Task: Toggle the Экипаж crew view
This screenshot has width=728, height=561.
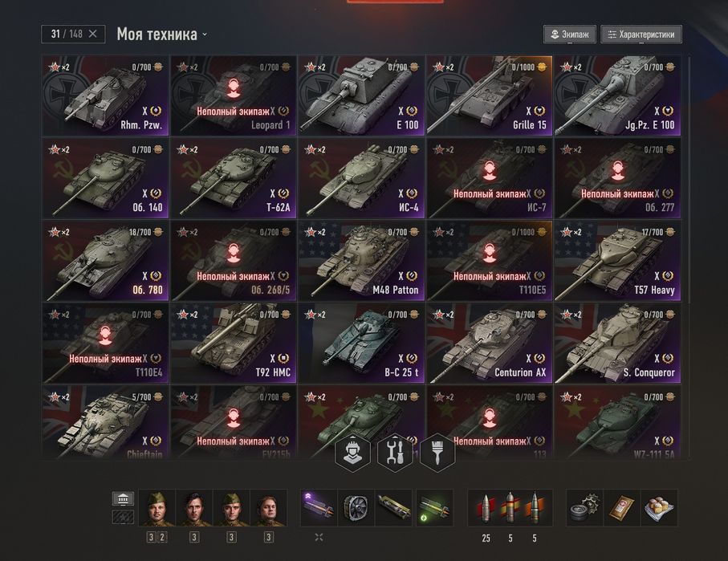Action: point(570,34)
